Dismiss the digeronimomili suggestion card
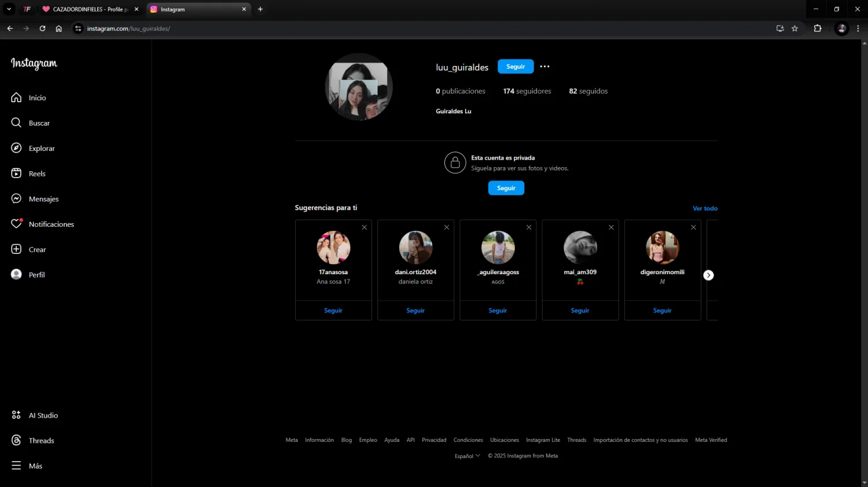This screenshot has width=868, height=487. coord(693,227)
